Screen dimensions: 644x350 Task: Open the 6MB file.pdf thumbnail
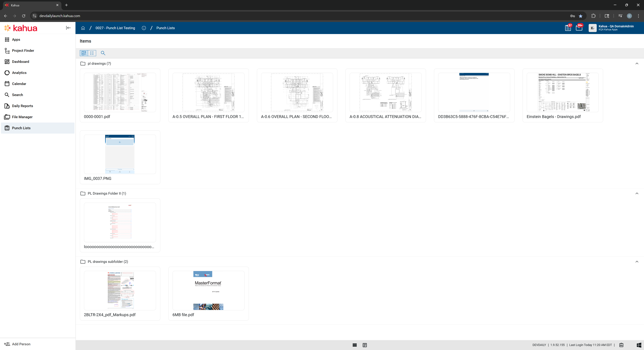tap(208, 290)
